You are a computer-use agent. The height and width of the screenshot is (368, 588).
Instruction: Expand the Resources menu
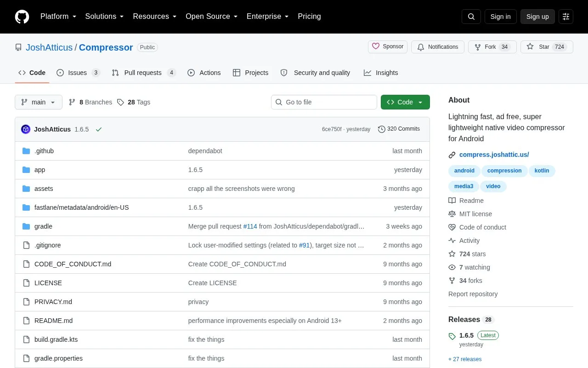point(155,17)
